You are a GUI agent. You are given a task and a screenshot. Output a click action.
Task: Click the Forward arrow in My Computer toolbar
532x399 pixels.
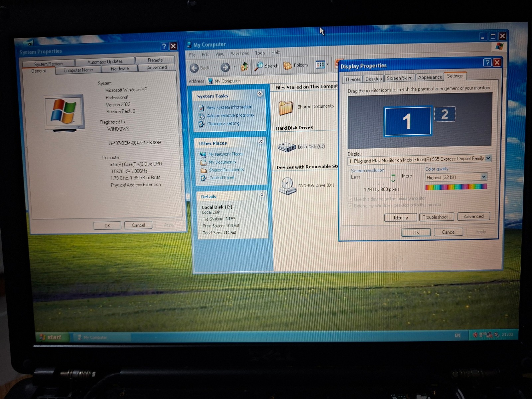tap(225, 67)
